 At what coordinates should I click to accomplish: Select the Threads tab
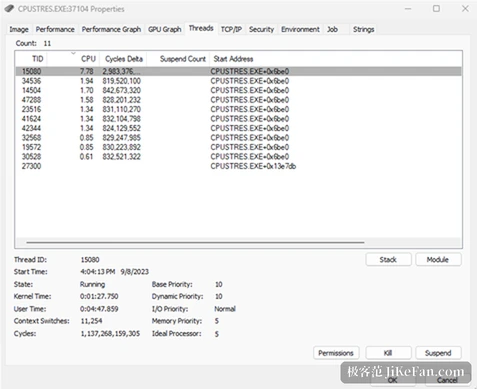click(201, 28)
